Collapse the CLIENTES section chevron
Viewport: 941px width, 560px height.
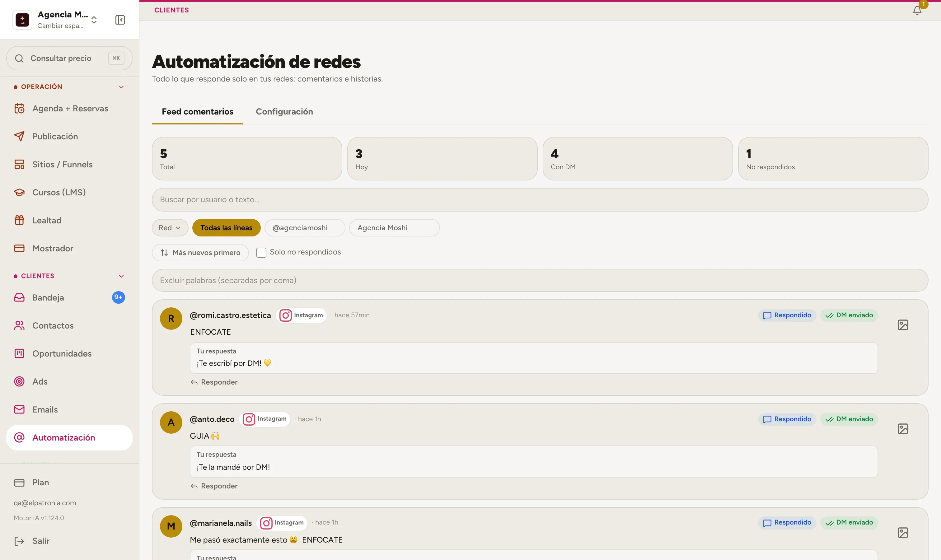pos(122,276)
